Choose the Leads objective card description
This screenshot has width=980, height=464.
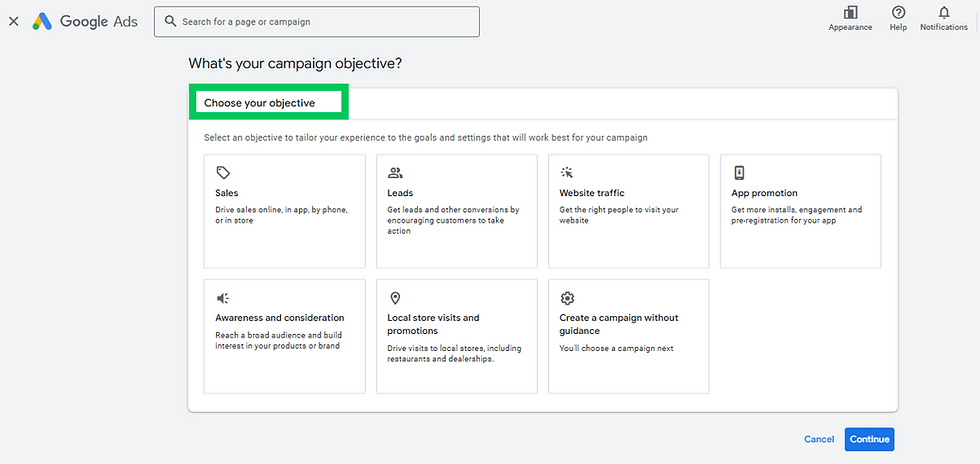453,220
